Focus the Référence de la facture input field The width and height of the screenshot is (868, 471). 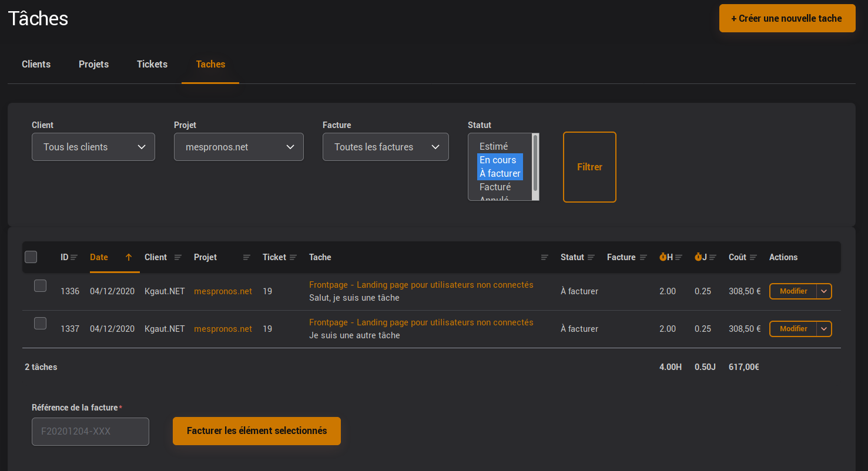(x=91, y=432)
